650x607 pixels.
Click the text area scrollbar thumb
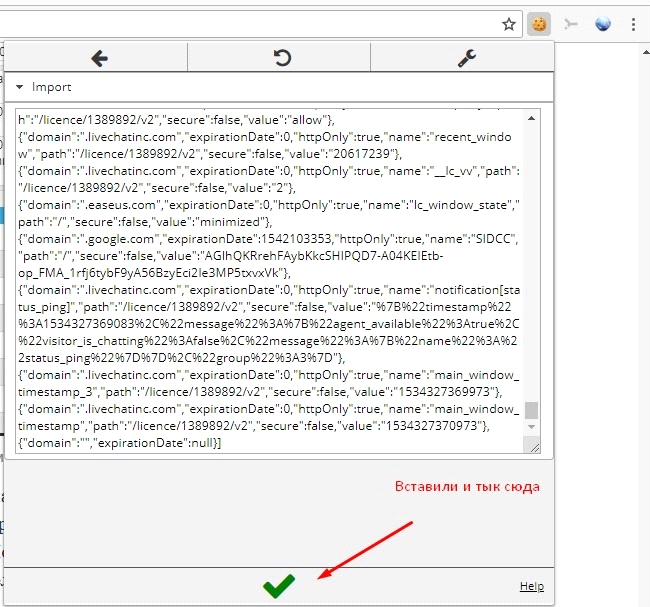click(532, 410)
